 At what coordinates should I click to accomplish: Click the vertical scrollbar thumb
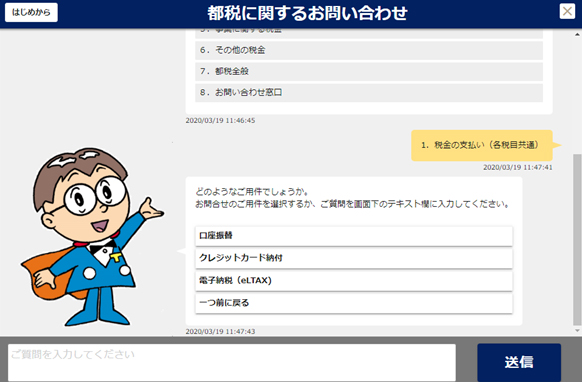[577, 239]
